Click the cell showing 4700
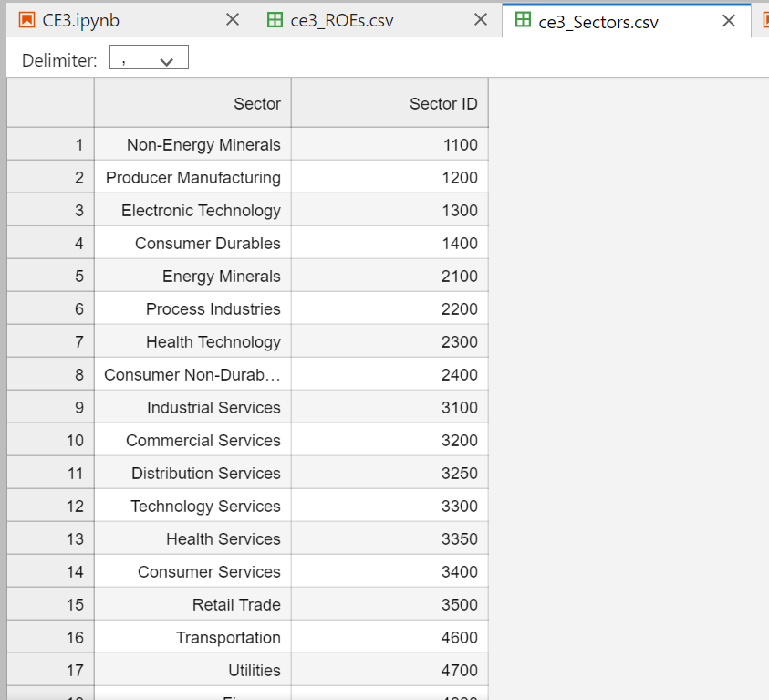Screen dimensions: 769x700 tap(390, 670)
